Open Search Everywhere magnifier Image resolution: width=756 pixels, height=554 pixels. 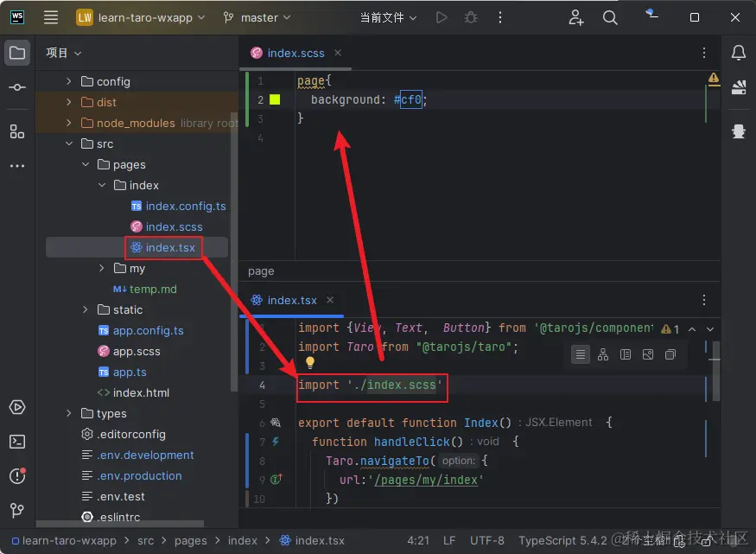(610, 18)
